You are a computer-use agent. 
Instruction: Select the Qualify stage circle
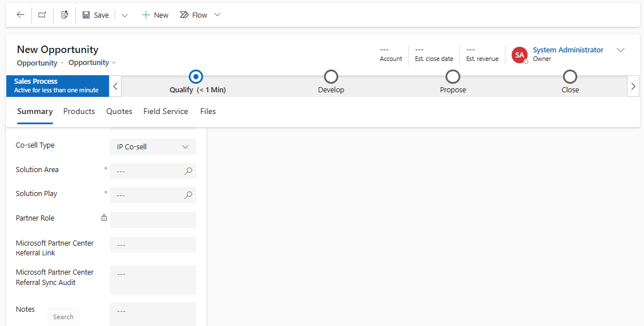coord(196,76)
